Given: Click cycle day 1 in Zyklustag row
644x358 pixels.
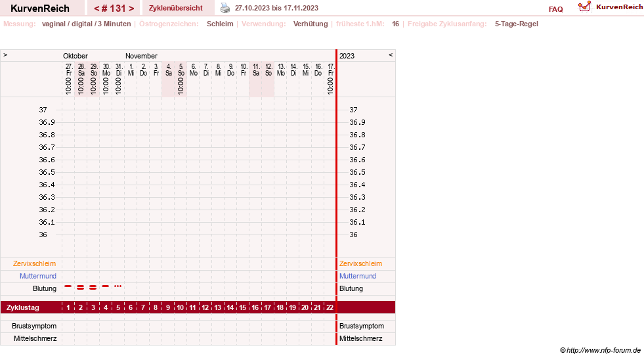Looking at the screenshot, I should pos(68,307).
